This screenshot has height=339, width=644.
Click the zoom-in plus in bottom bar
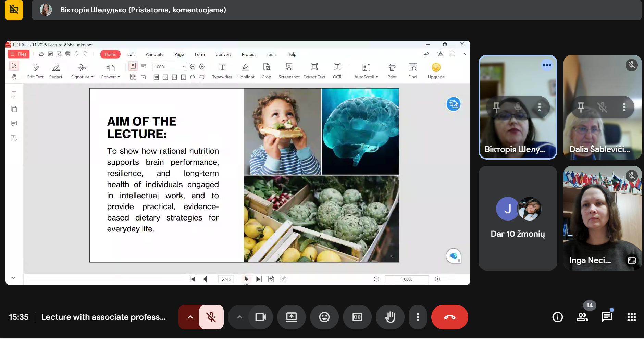click(x=437, y=279)
